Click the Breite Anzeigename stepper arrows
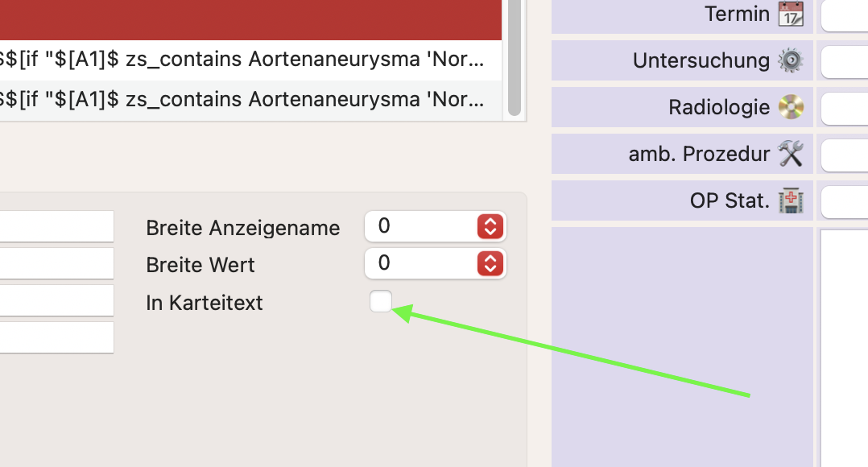Screen dimensions: 868x467 coord(490,226)
